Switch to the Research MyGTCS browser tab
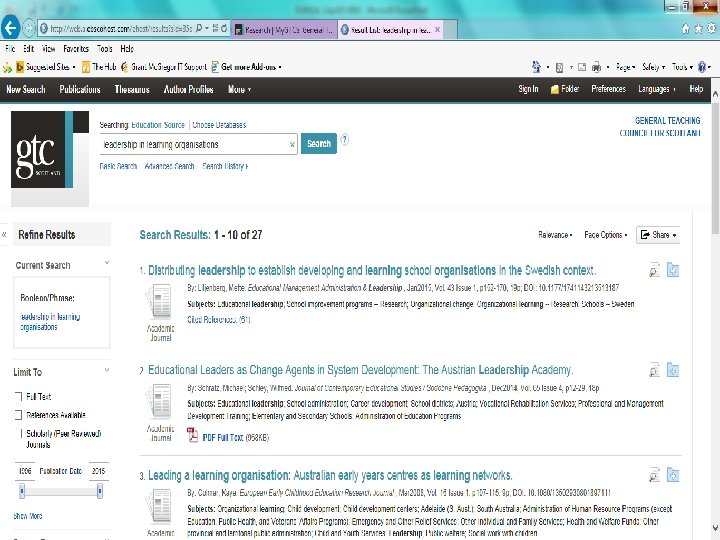The image size is (720, 540). [284, 30]
